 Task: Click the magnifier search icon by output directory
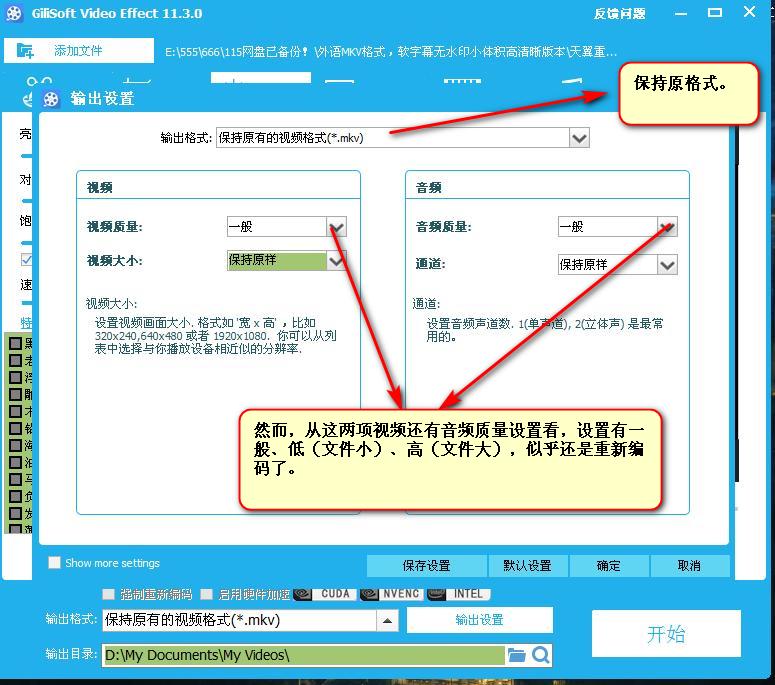[541, 655]
